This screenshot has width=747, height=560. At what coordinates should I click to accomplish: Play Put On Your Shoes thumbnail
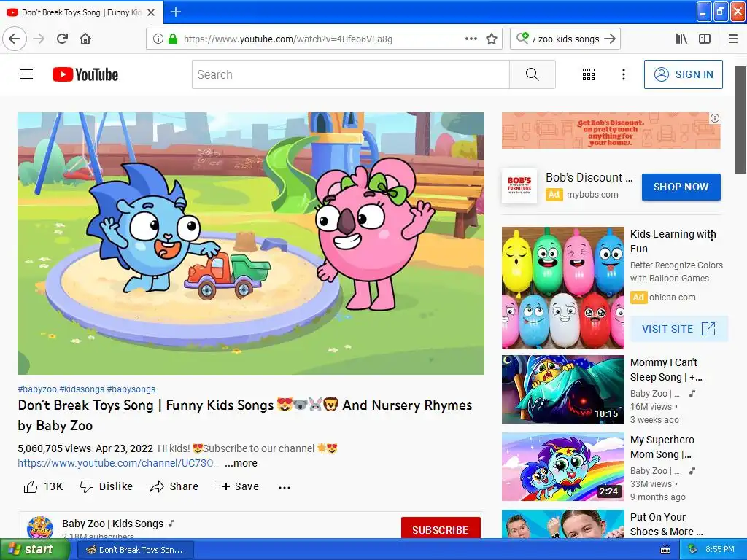click(x=562, y=524)
